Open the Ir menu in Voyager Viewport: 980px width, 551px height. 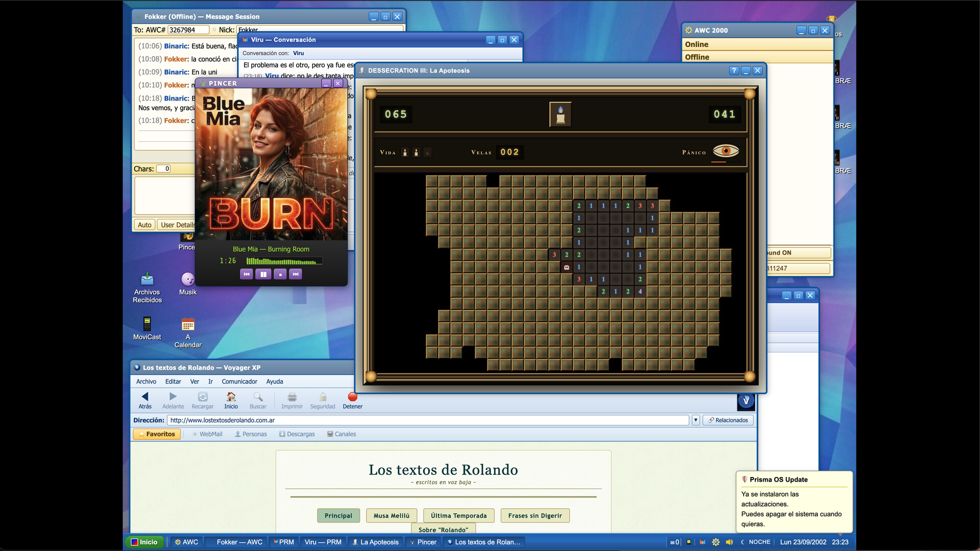tap(210, 382)
